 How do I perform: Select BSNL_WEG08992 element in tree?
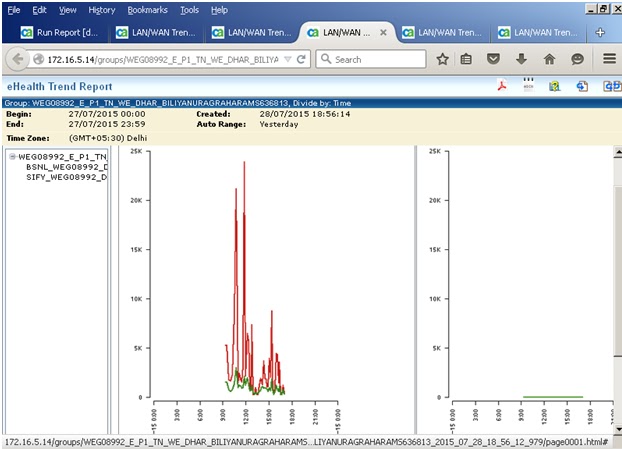click(x=67, y=167)
